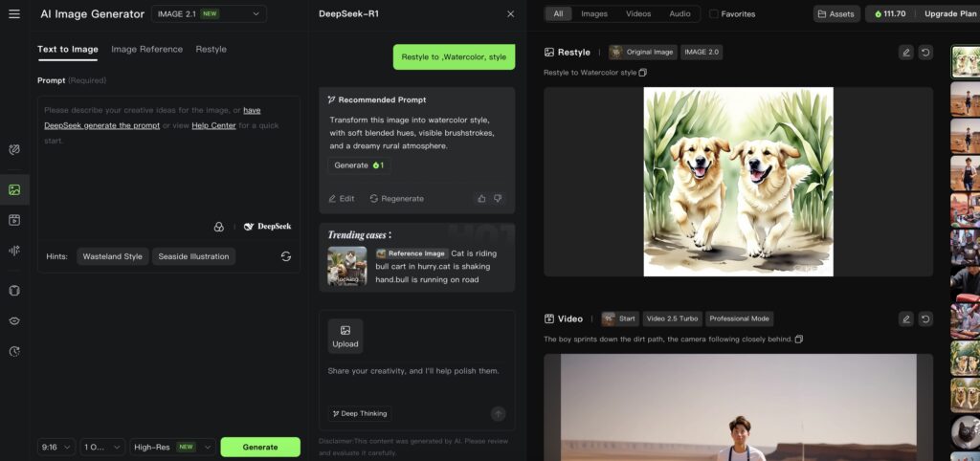
Task: Toggle Deep Thinking mode
Action: click(x=359, y=413)
